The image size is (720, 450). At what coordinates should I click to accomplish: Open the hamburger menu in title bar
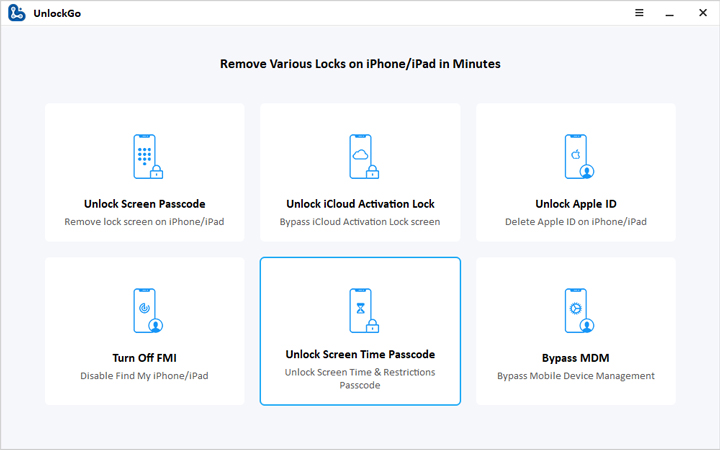[x=640, y=13]
